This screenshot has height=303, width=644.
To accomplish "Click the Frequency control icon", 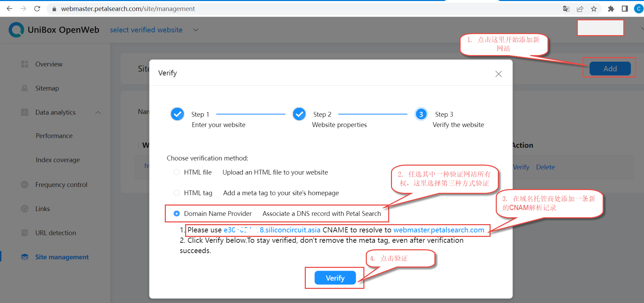I will [x=24, y=185].
